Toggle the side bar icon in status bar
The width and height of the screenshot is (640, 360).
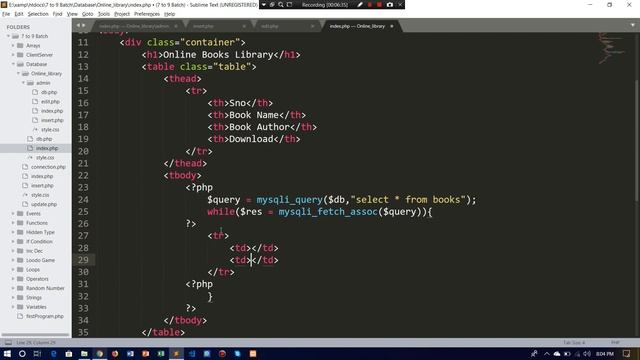[x=8, y=342]
